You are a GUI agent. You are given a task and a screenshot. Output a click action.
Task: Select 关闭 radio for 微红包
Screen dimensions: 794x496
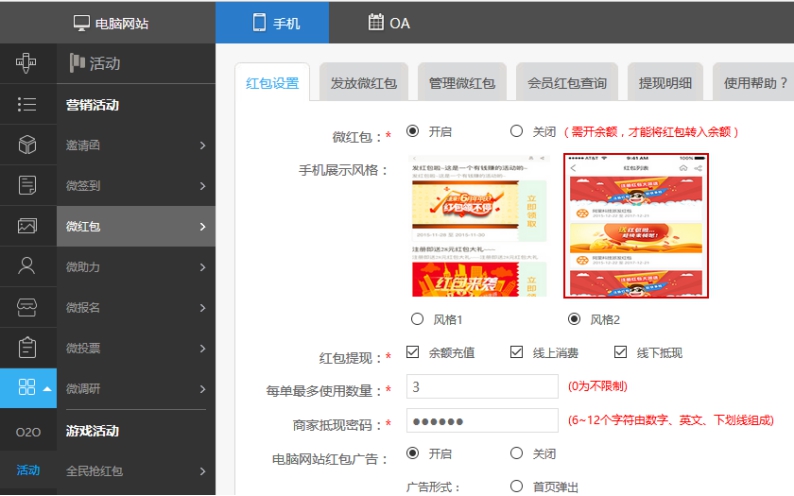click(516, 131)
